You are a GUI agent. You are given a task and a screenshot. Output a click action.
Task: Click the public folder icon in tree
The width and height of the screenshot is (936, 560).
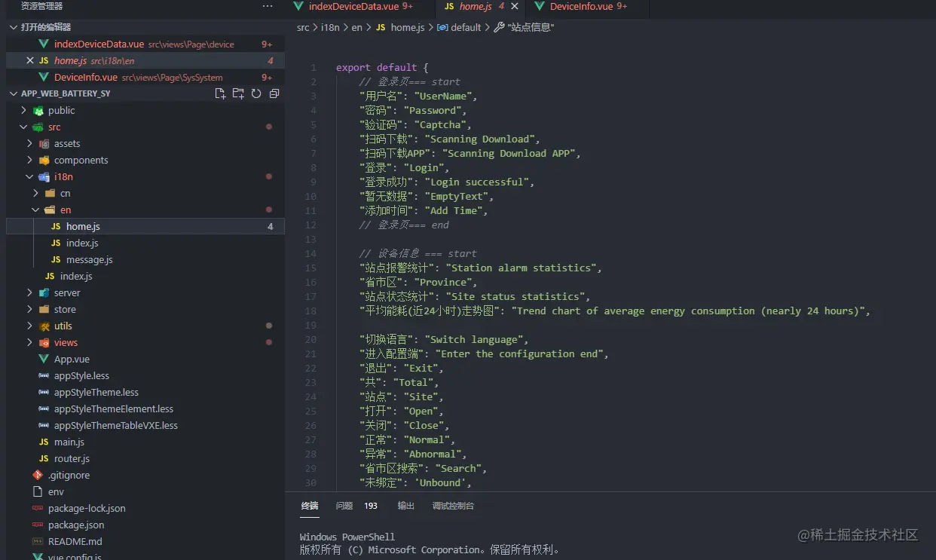[38, 110]
